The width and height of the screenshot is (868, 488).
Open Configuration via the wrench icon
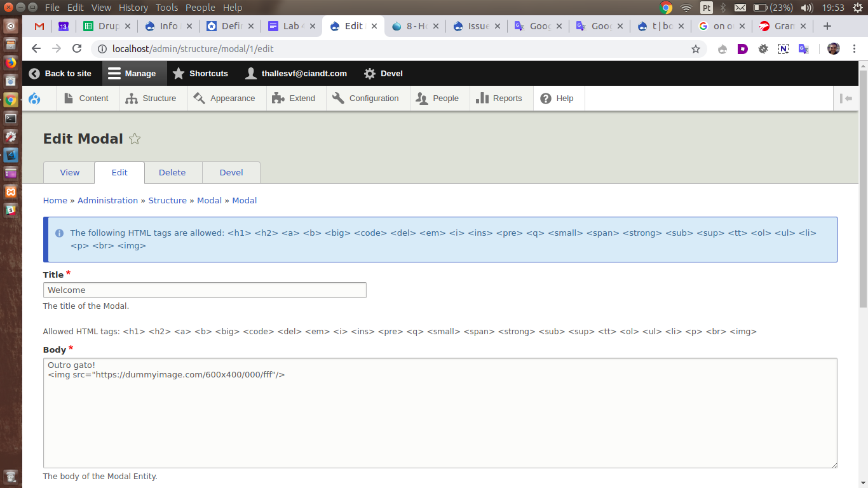337,98
